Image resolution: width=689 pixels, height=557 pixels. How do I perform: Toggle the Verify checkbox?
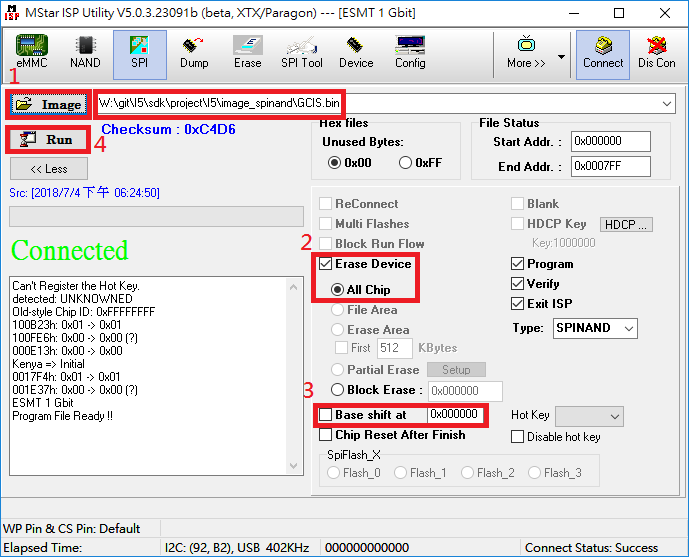(x=517, y=284)
